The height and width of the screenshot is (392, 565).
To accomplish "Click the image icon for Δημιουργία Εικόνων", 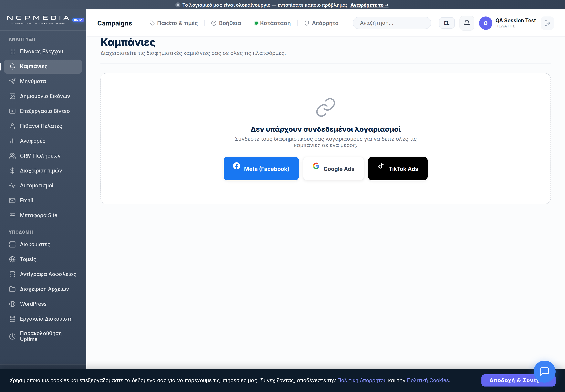I will point(12,96).
